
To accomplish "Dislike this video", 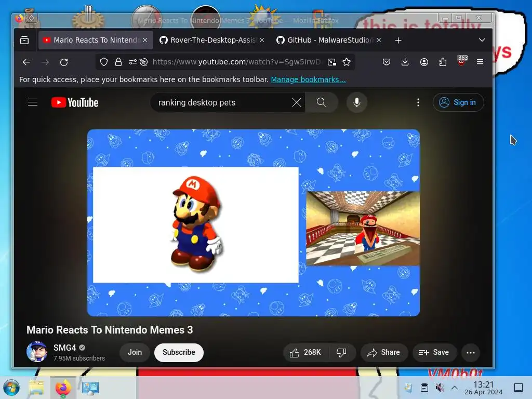I will point(342,353).
